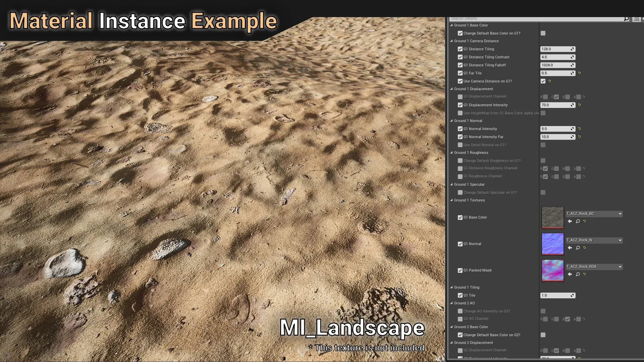Open the details view options grid icon
Screen dimensions: 644x362
(x=636, y=19)
